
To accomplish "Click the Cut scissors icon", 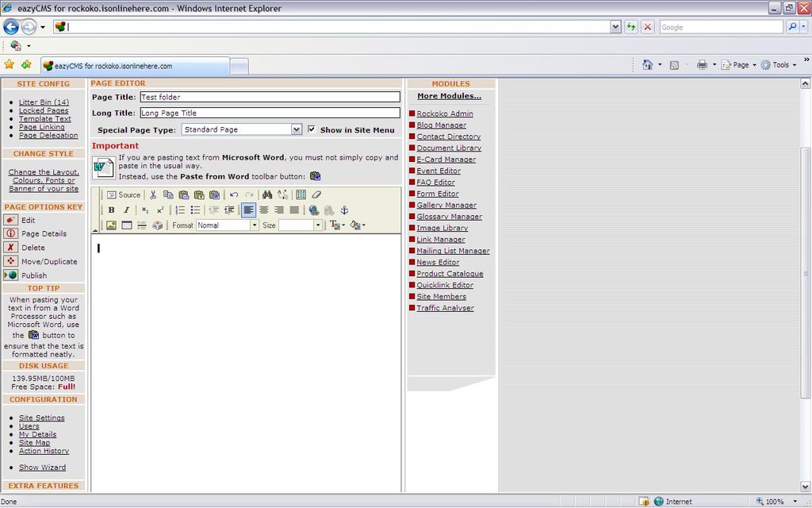I will tap(153, 195).
